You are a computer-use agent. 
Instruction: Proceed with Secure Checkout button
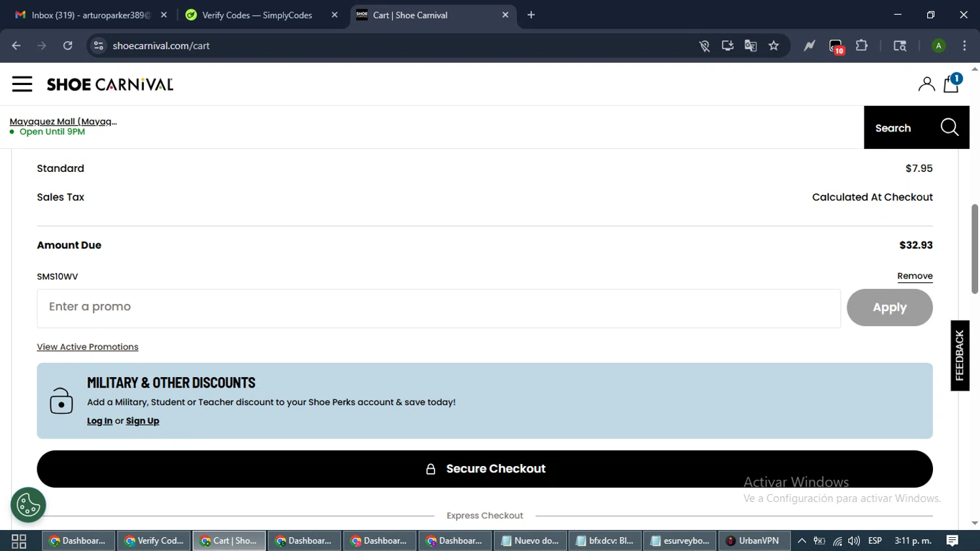point(485,469)
